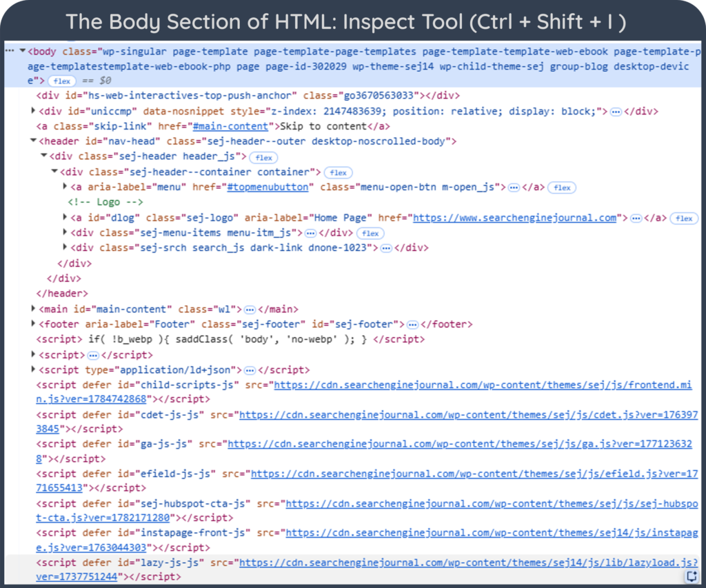Image resolution: width=706 pixels, height=588 pixels.
Task: Click the flex badge on body element
Action: tap(61, 81)
